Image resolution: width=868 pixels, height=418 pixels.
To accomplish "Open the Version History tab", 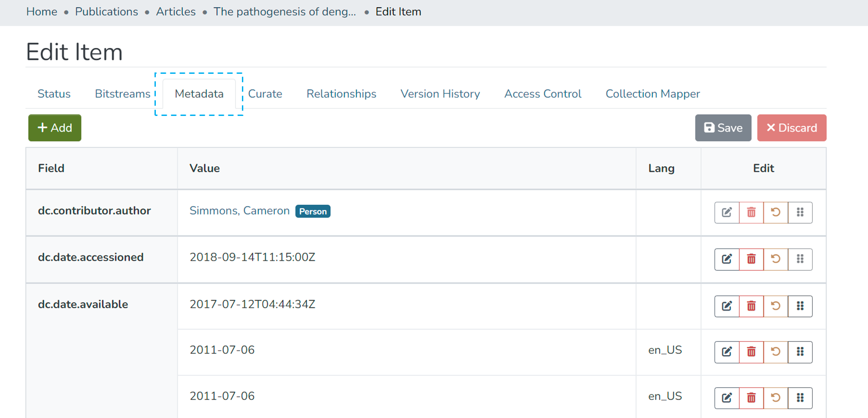I will (440, 94).
